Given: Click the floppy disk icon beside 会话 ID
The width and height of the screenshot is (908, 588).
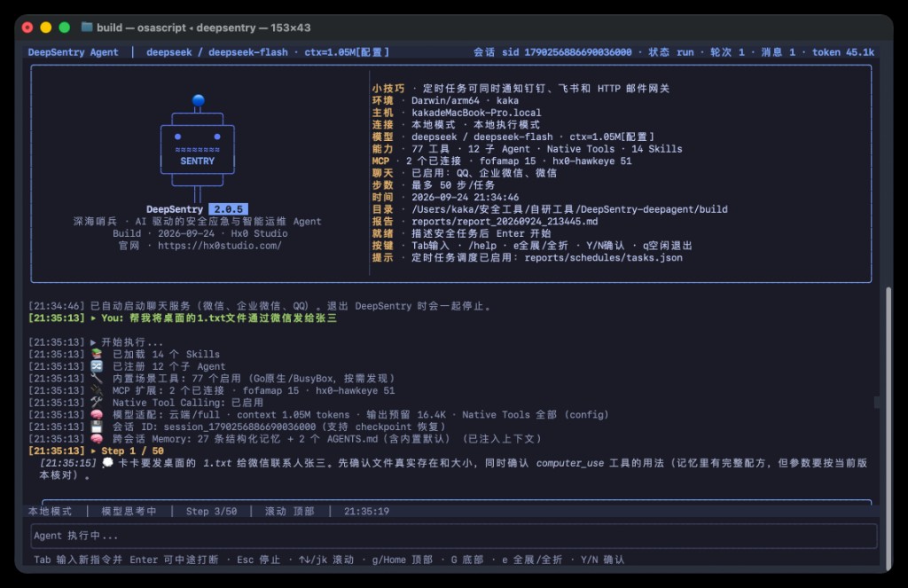Looking at the screenshot, I should (x=96, y=427).
